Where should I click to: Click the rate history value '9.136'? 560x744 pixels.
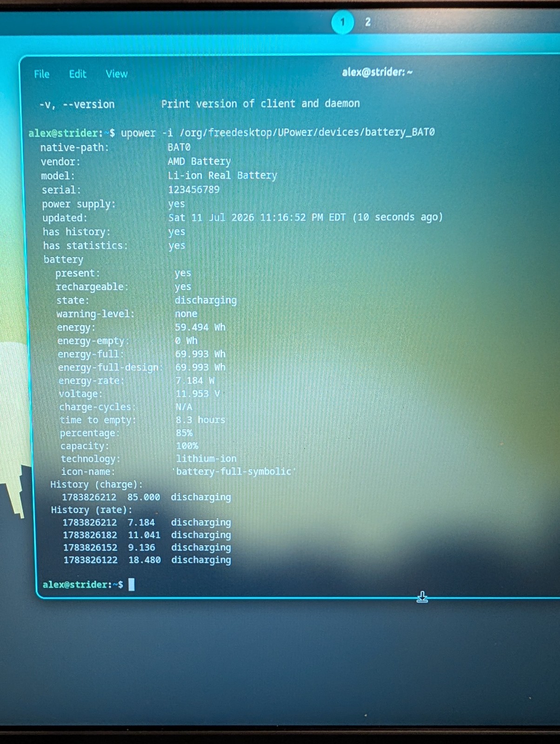pos(142,548)
